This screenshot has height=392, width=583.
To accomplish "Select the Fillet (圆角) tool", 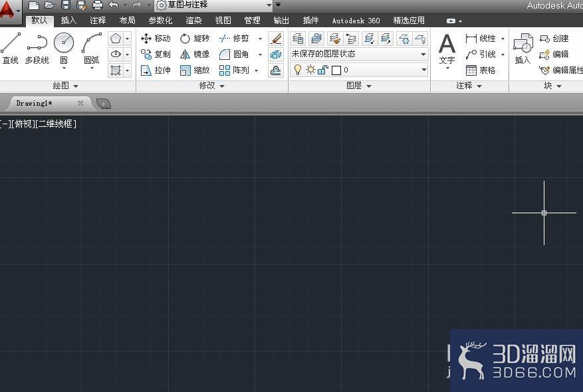I will click(234, 54).
